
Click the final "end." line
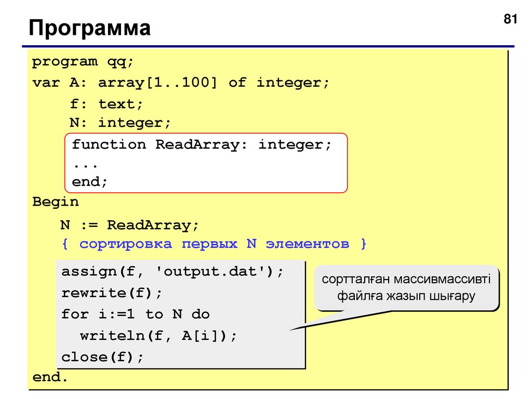[x=50, y=377]
